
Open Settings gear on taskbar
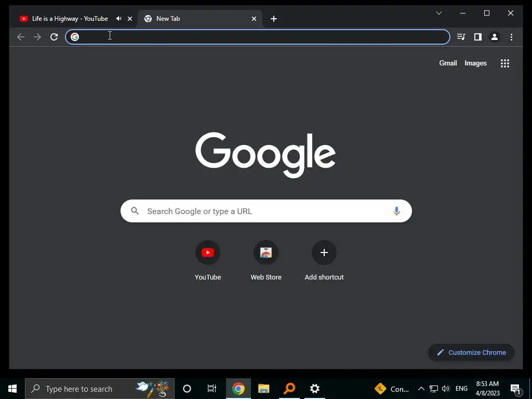[x=315, y=389]
